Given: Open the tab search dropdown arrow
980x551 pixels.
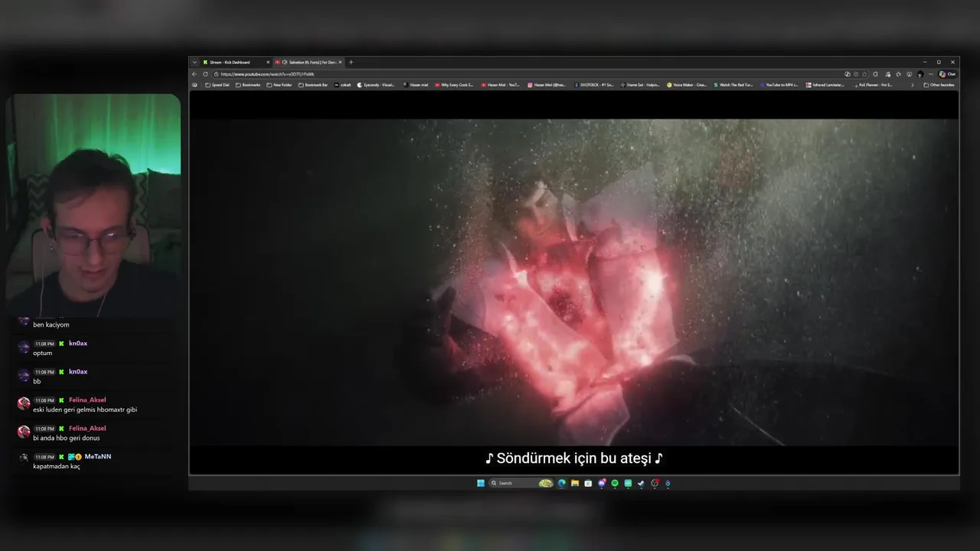Looking at the screenshot, I should point(194,62).
